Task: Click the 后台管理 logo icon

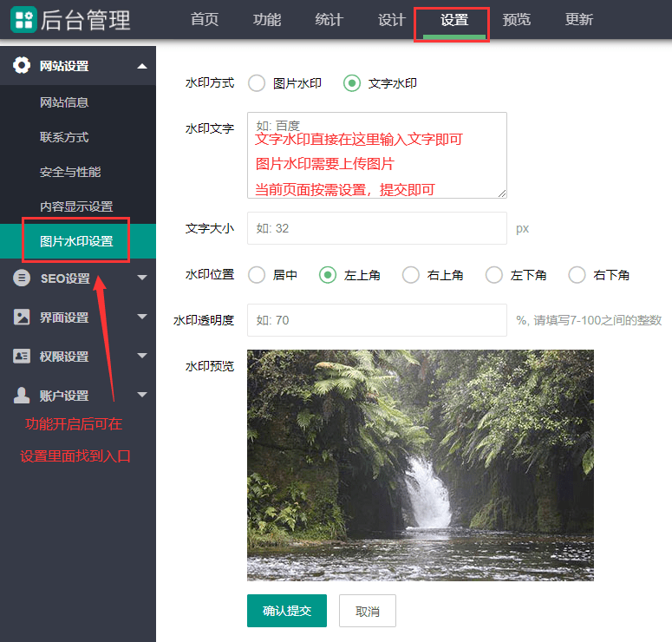Action: [23, 19]
